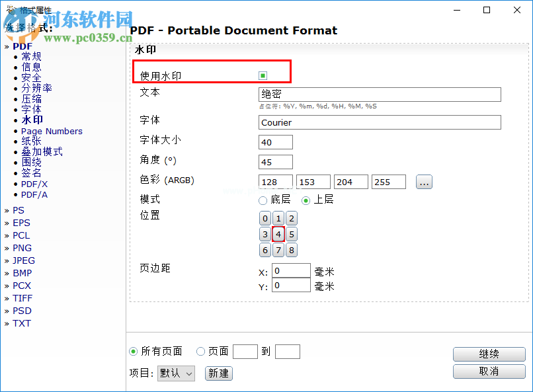The image size is (533, 392).
Task: Click the 继续 button
Action: (x=489, y=354)
